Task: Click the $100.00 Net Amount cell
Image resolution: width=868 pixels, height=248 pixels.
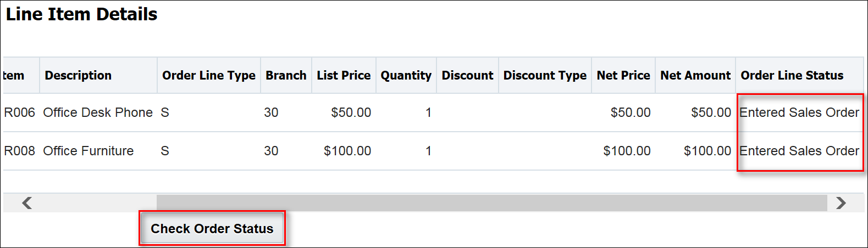Action: click(707, 151)
